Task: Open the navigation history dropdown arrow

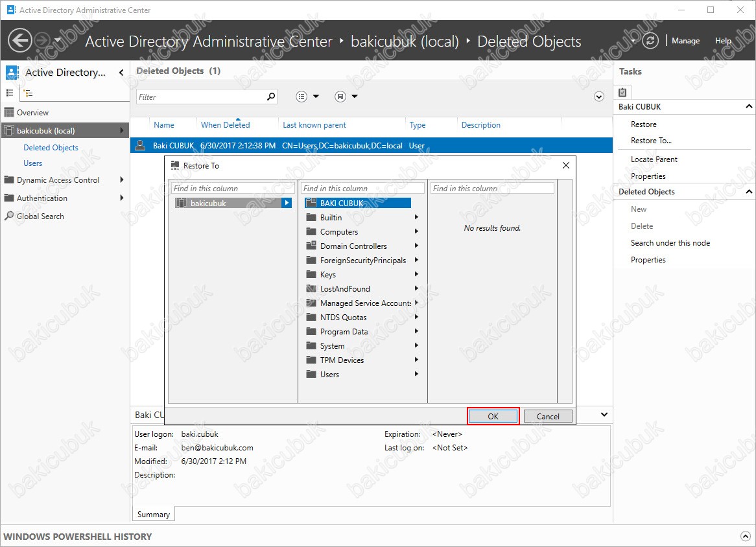Action: coord(57,40)
